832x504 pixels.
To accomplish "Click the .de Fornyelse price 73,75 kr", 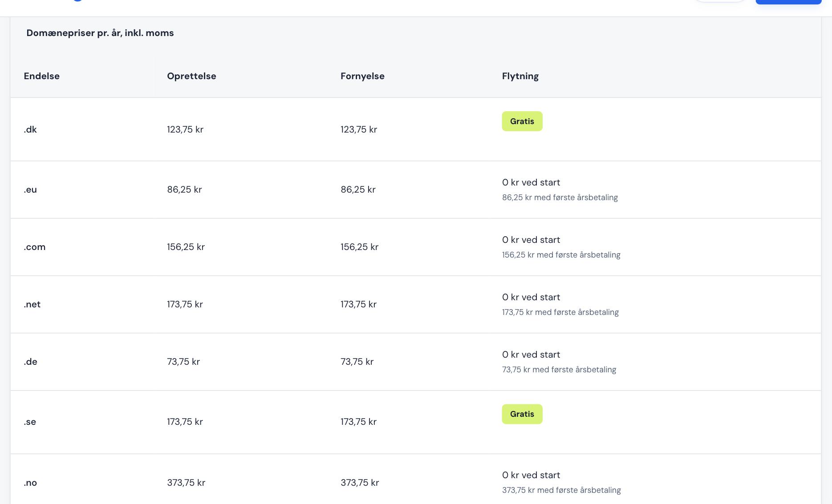I will pos(357,362).
